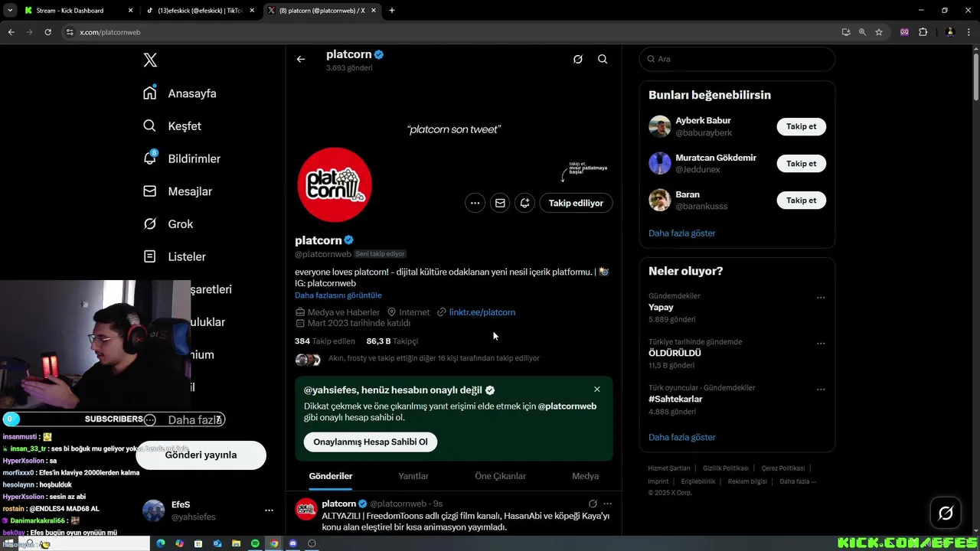Follow Baran with Takip et

pyautogui.click(x=802, y=200)
